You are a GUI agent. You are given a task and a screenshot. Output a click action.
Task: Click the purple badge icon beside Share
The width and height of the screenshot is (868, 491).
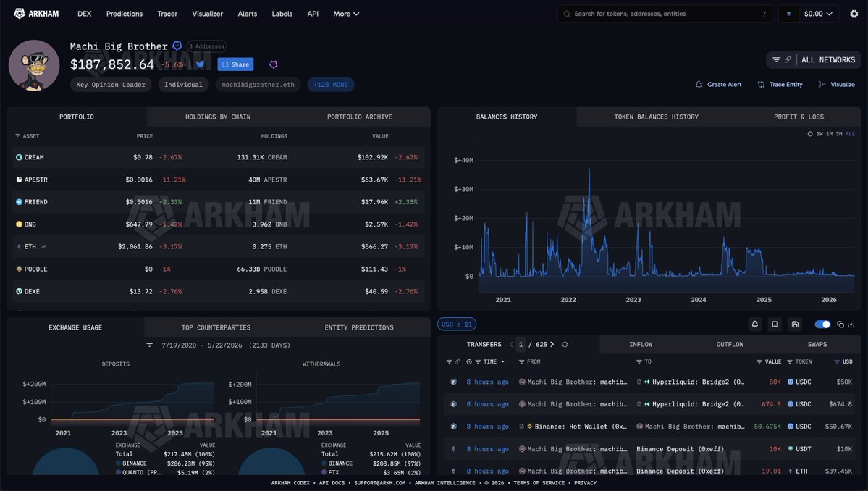pyautogui.click(x=273, y=64)
